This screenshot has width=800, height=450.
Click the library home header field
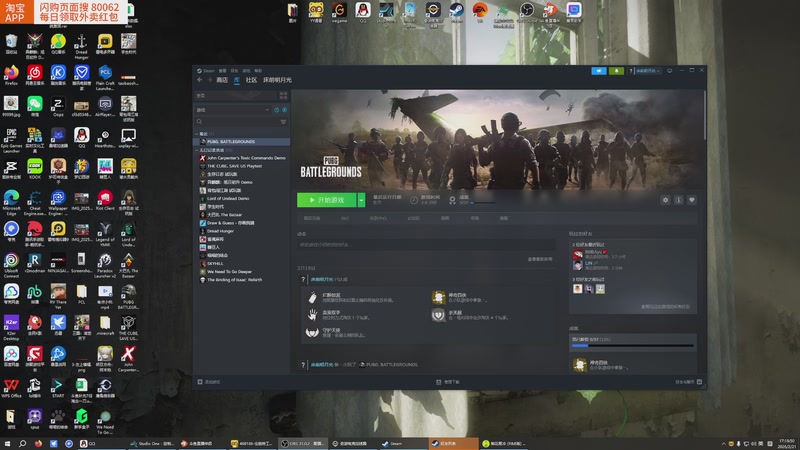[x=235, y=95]
